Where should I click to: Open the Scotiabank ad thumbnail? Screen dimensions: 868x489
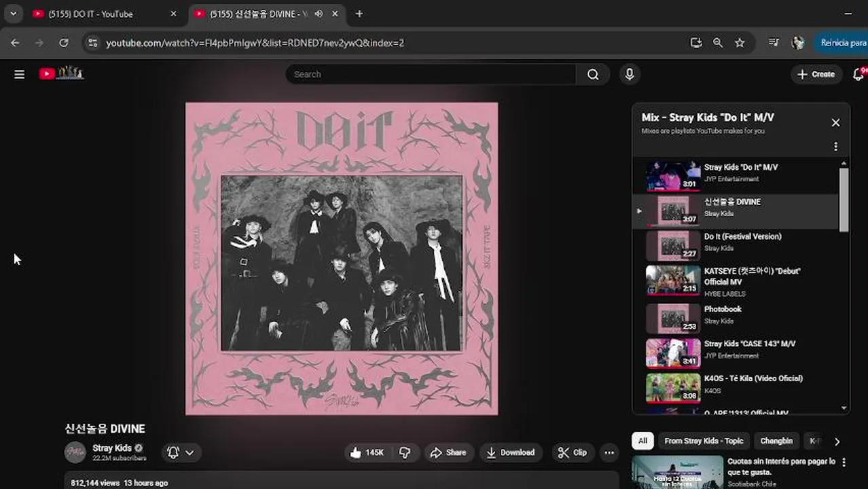677,473
